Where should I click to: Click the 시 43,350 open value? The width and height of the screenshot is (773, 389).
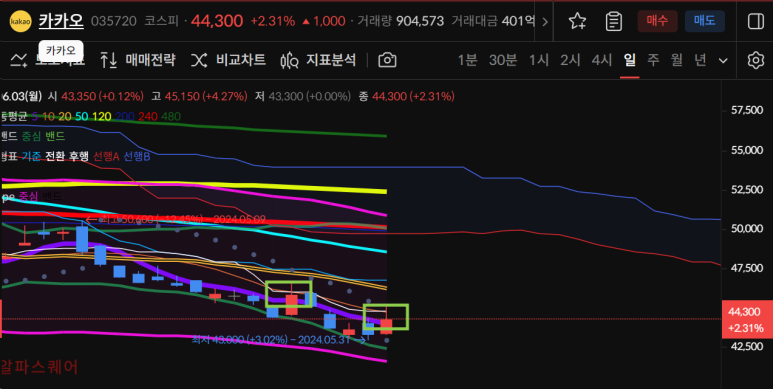pos(96,96)
